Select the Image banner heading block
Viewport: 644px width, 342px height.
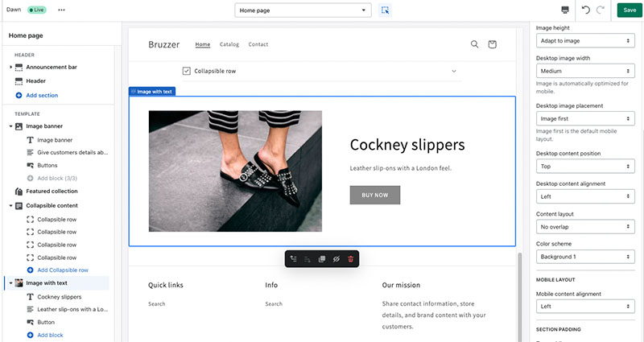55,140
